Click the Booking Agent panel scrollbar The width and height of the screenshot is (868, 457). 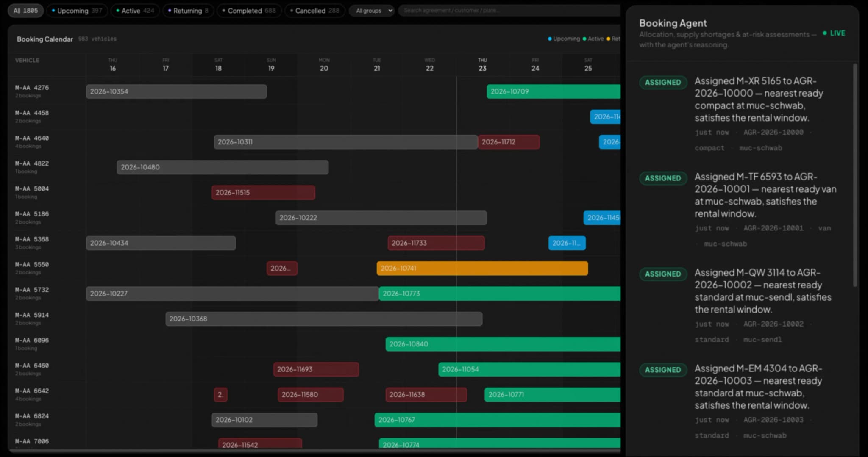pyautogui.click(x=855, y=175)
